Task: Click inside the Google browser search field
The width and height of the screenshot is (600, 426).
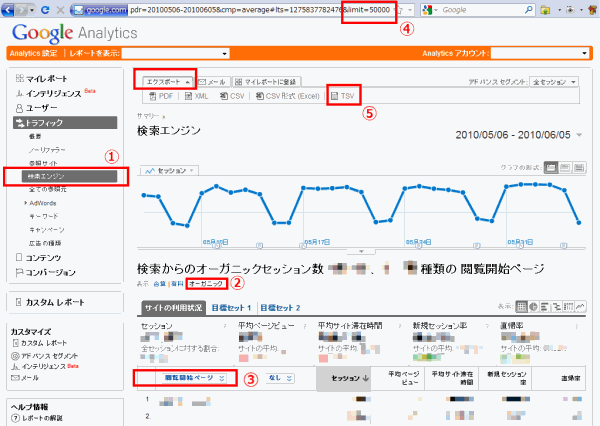Action: [x=481, y=10]
